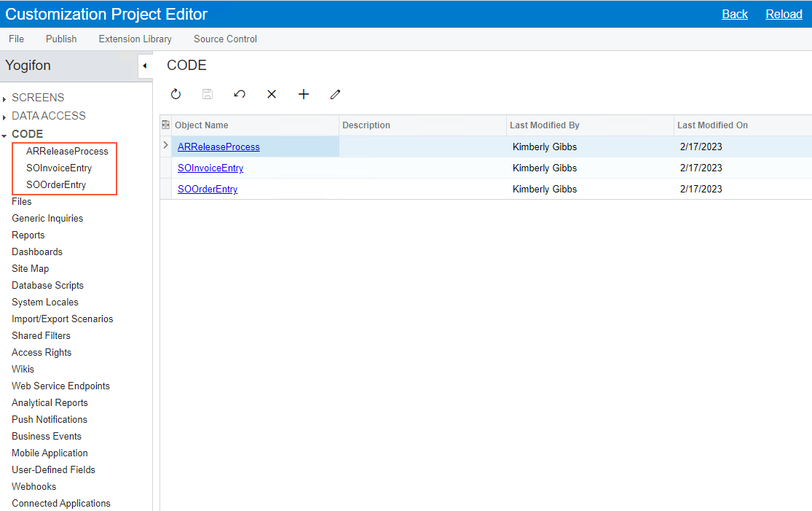Viewport: 812px width, 511px height.
Task: Click the Reload link in header
Action: click(784, 15)
